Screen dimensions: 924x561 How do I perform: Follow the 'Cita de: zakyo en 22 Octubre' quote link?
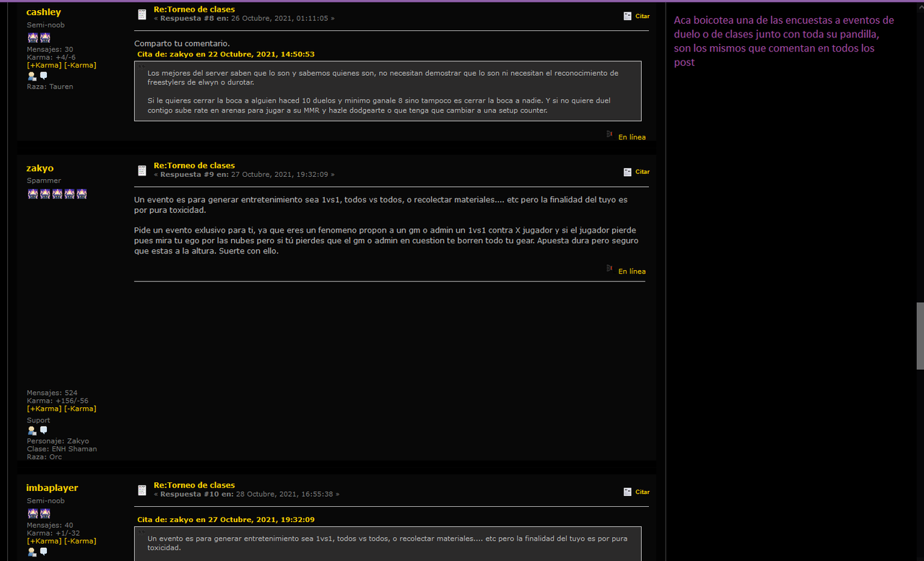point(226,54)
